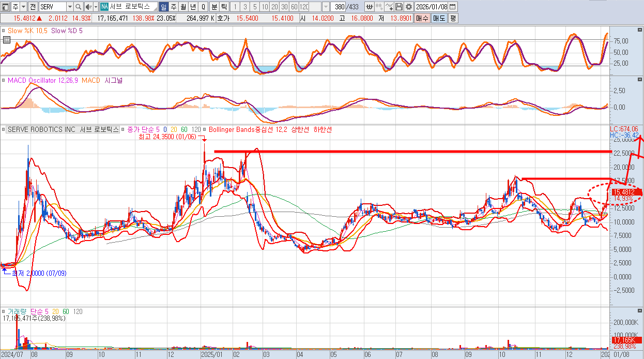Select the tick (틱) chart tab
644x359 pixels.
(x=224, y=7)
